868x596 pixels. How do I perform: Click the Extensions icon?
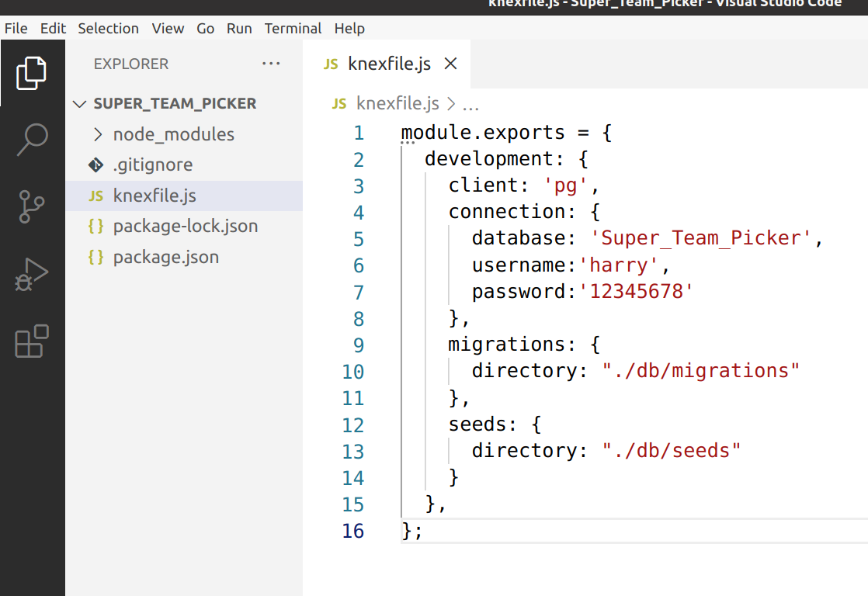pyautogui.click(x=32, y=341)
